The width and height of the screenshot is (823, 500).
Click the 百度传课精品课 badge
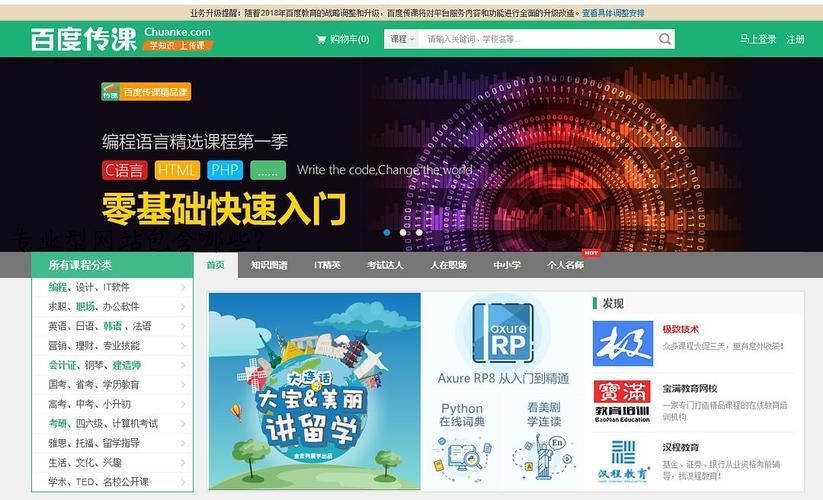[146, 92]
